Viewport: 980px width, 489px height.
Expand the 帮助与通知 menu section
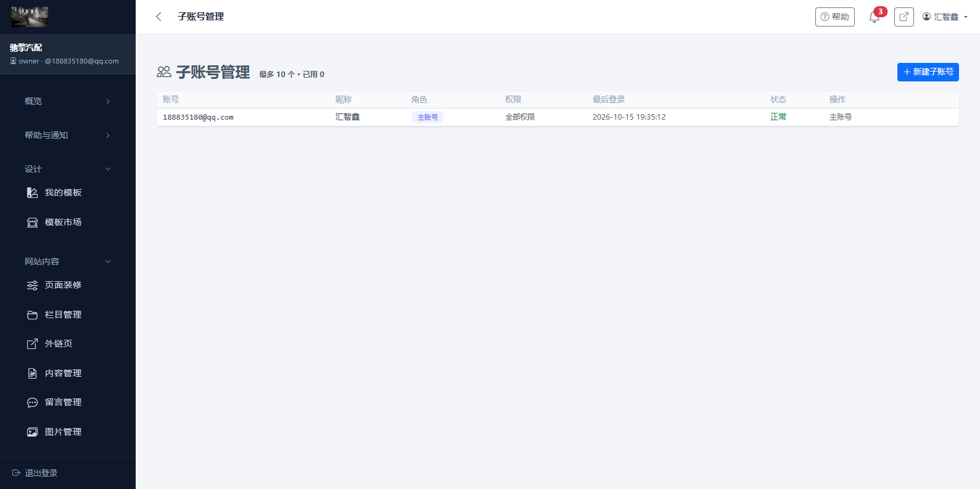pyautogui.click(x=68, y=135)
